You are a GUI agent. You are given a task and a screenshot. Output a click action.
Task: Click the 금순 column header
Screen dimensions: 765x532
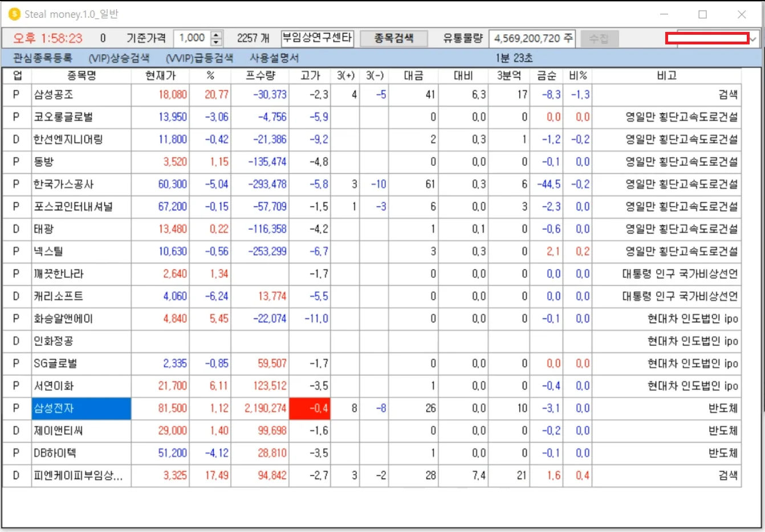click(x=547, y=76)
